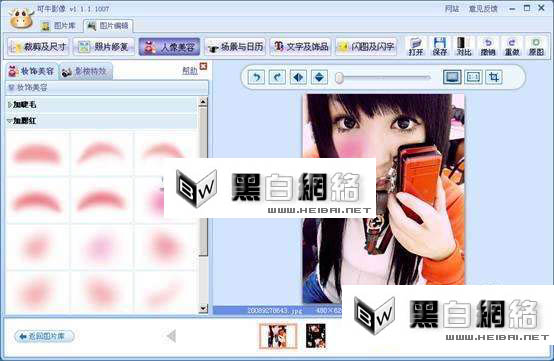
Task: Click the 保存 (save) disk icon
Action: (x=440, y=46)
